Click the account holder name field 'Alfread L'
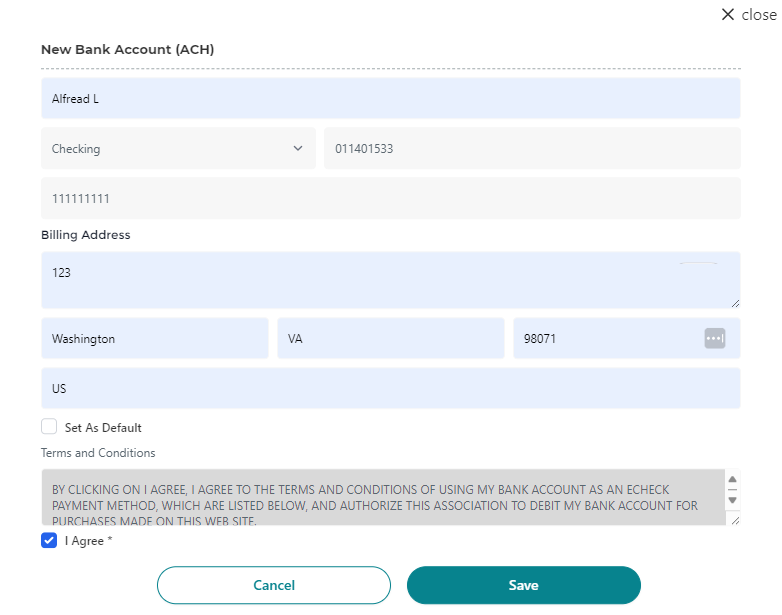 click(390, 99)
